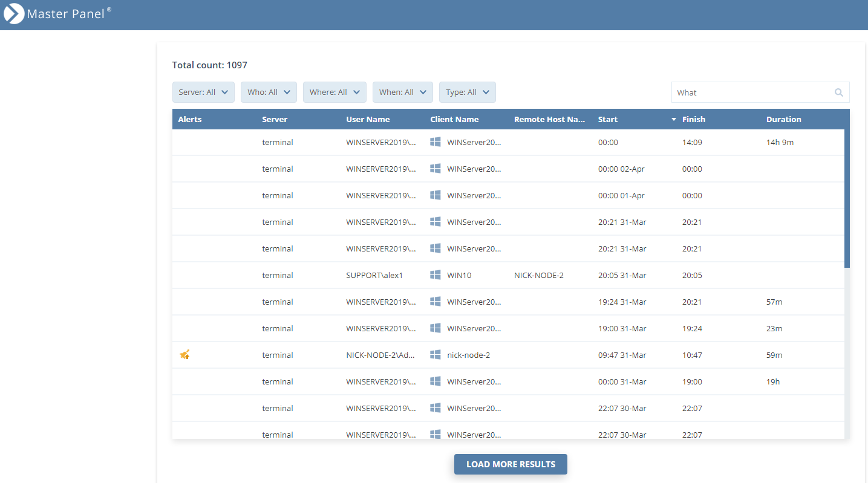The width and height of the screenshot is (868, 483).
Task: Expand the Who: All filter
Action: 269,92
